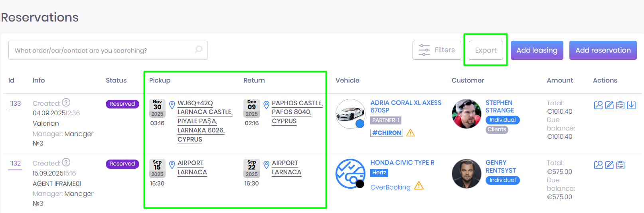Viewport: 644px width, 213px height.
Task: Open customer Stephen Strange profile link
Action: click(499, 106)
